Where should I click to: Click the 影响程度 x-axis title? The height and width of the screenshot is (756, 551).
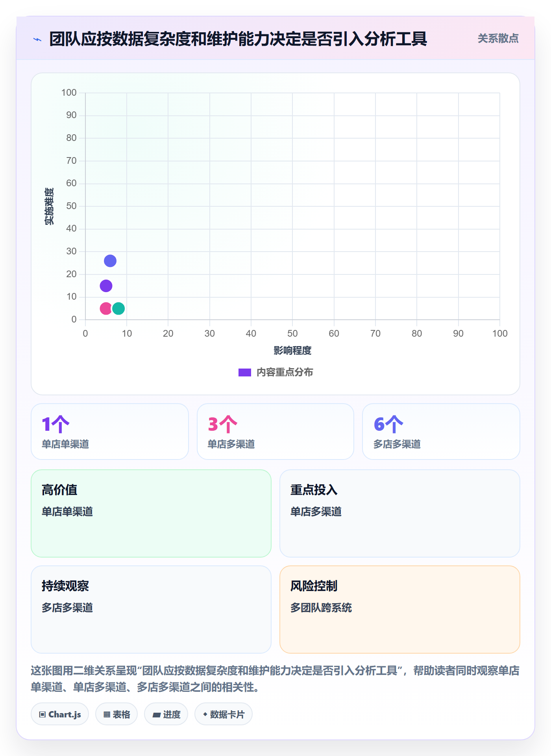(x=292, y=350)
